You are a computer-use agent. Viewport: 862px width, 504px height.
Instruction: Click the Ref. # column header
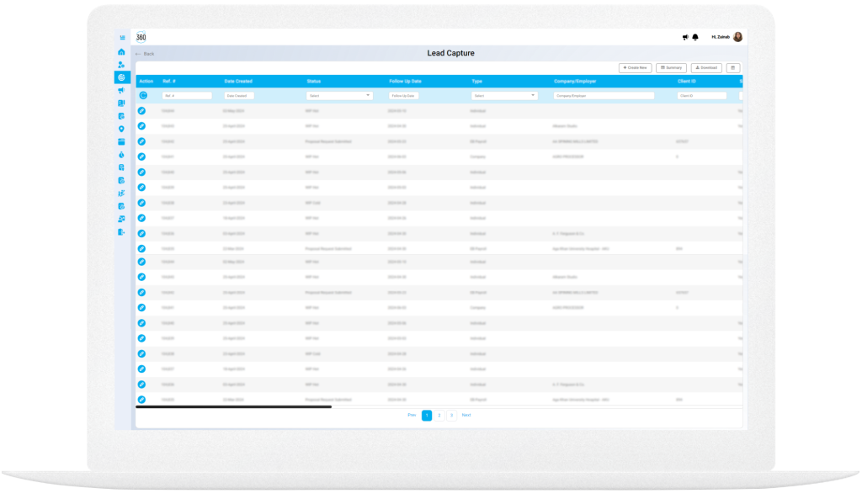coord(169,82)
